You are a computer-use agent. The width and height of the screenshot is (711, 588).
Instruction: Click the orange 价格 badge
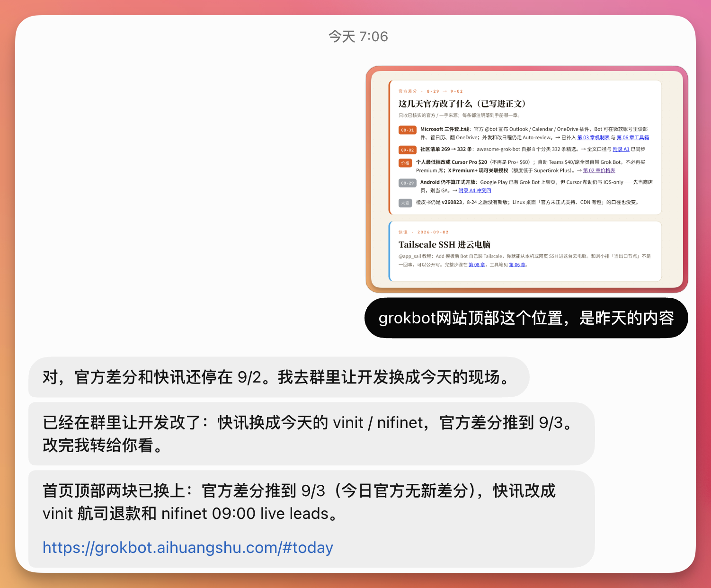(x=405, y=163)
